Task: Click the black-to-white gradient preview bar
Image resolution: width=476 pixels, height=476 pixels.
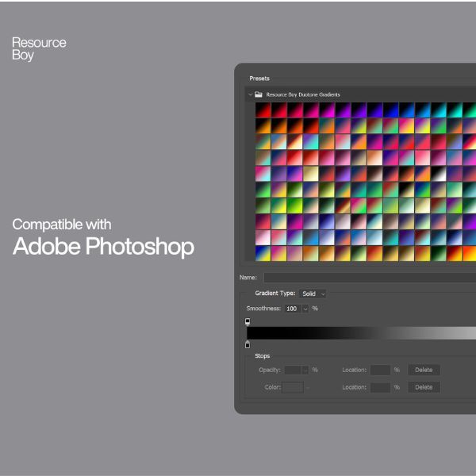Action: click(x=361, y=333)
